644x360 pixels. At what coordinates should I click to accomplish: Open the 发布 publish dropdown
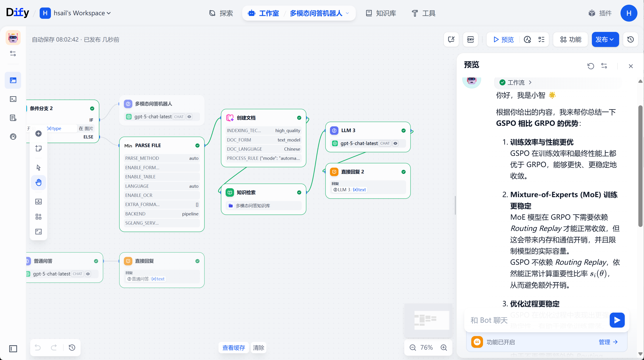605,39
